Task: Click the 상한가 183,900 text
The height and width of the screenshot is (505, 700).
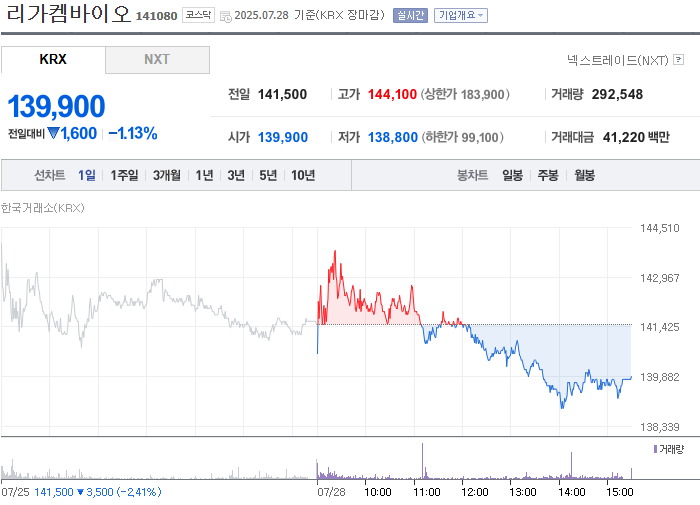Action: click(465, 94)
